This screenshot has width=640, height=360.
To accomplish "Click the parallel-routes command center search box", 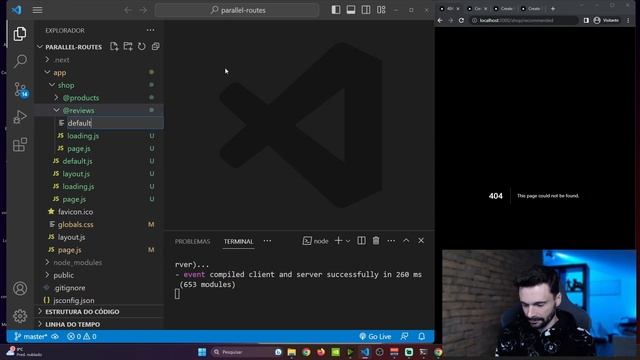I will click(237, 10).
